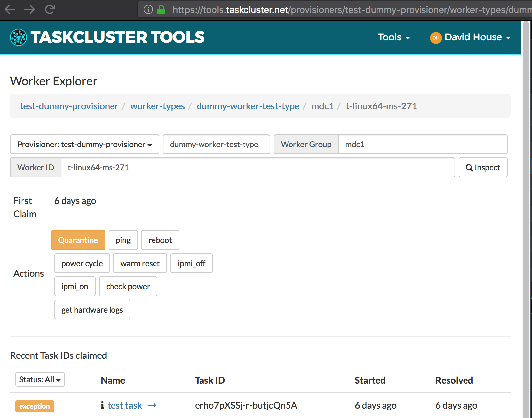Click the Actions row label
The height and width of the screenshot is (418, 532).
28,273
